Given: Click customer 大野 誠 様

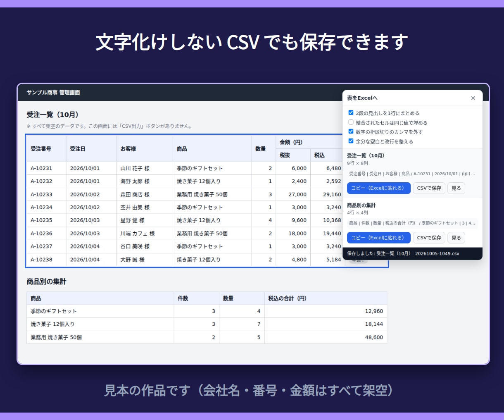Looking at the screenshot, I should click(133, 260).
